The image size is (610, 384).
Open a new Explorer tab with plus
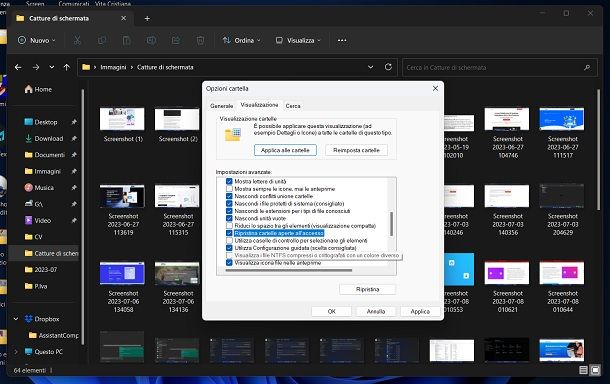coord(147,18)
